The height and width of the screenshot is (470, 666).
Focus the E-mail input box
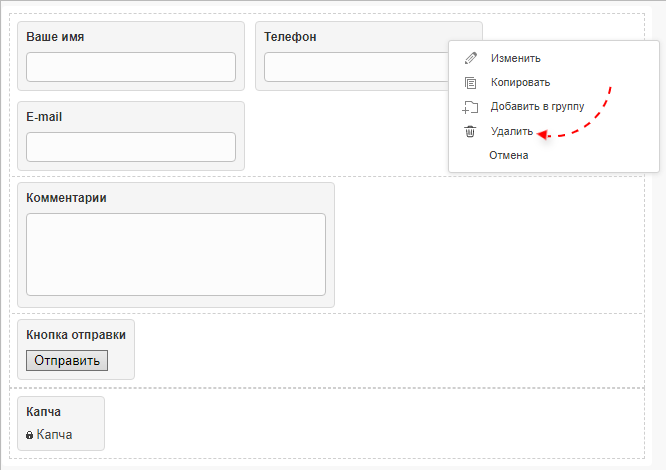(x=131, y=147)
